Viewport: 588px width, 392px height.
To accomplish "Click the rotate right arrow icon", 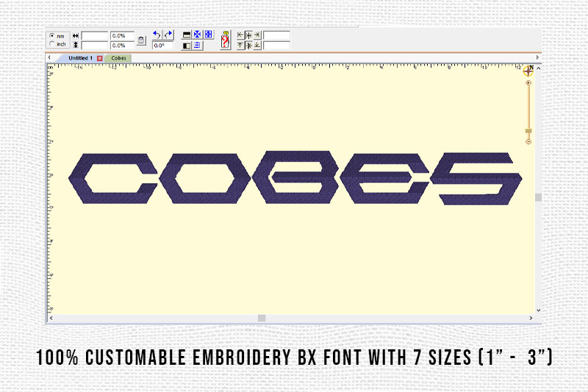I will 168,35.
